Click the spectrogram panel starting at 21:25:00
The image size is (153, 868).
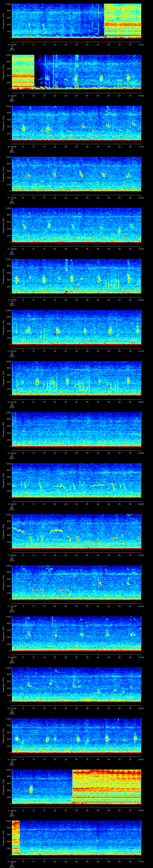76,582
